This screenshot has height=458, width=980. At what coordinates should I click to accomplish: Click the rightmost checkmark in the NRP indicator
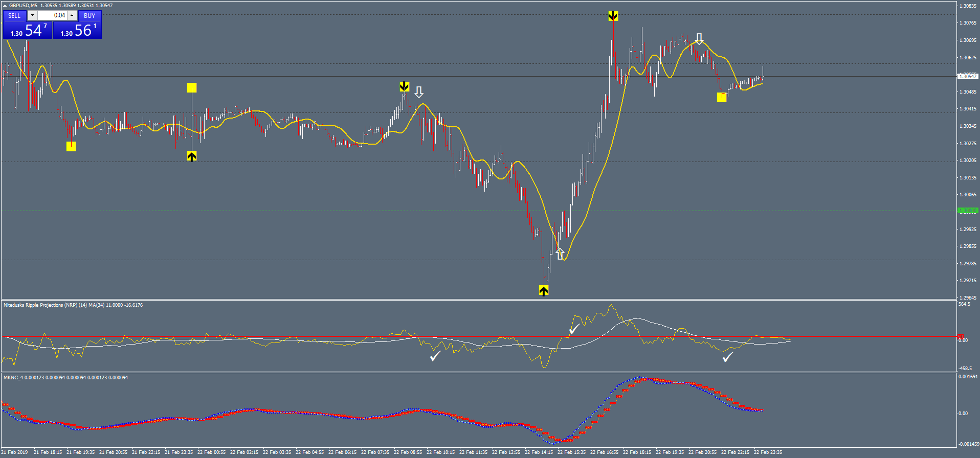coord(727,357)
